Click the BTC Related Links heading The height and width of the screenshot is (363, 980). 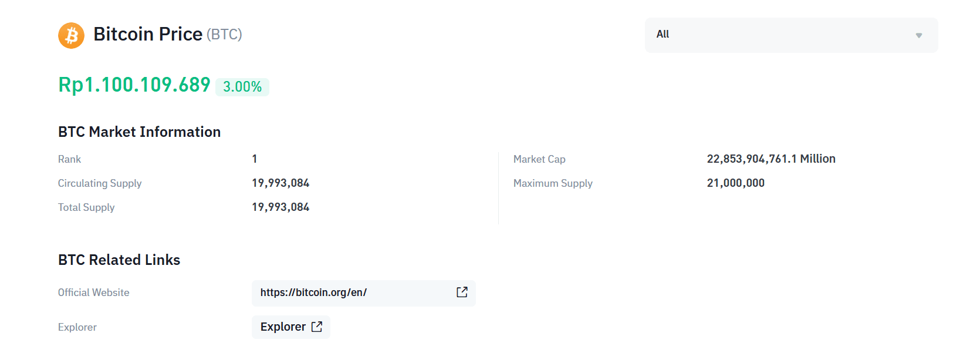(x=119, y=260)
